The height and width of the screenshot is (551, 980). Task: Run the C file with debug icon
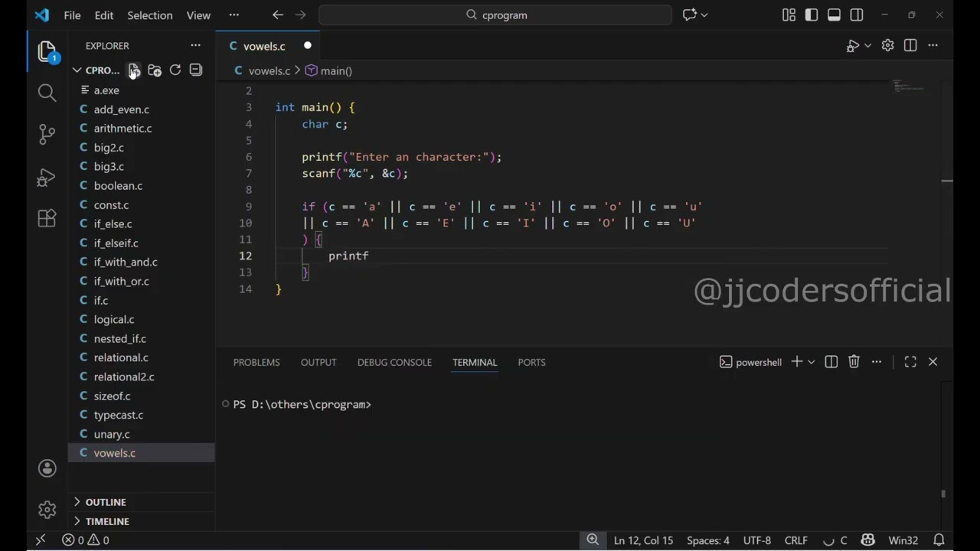click(853, 46)
